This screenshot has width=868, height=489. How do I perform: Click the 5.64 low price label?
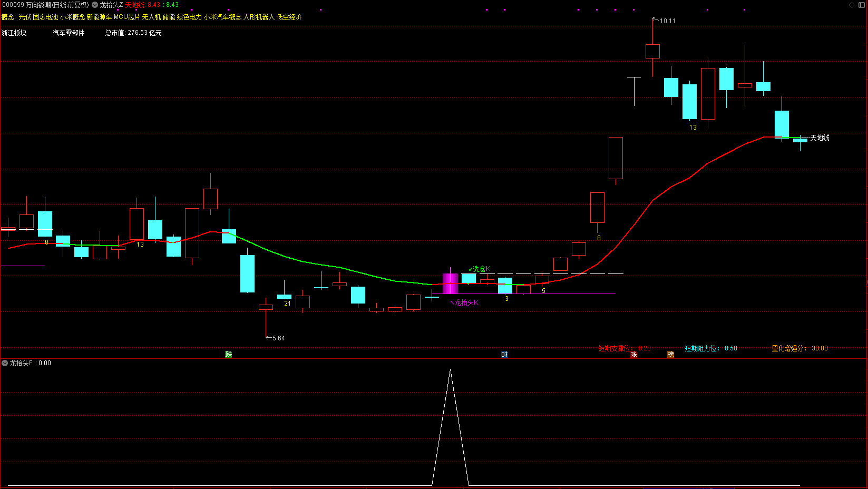[x=278, y=338]
